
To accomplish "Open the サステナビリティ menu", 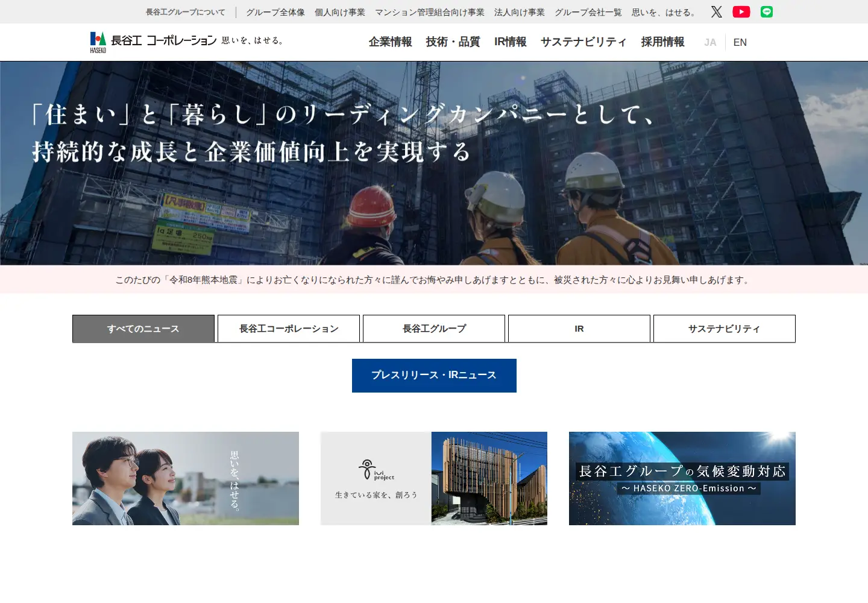I will (583, 42).
